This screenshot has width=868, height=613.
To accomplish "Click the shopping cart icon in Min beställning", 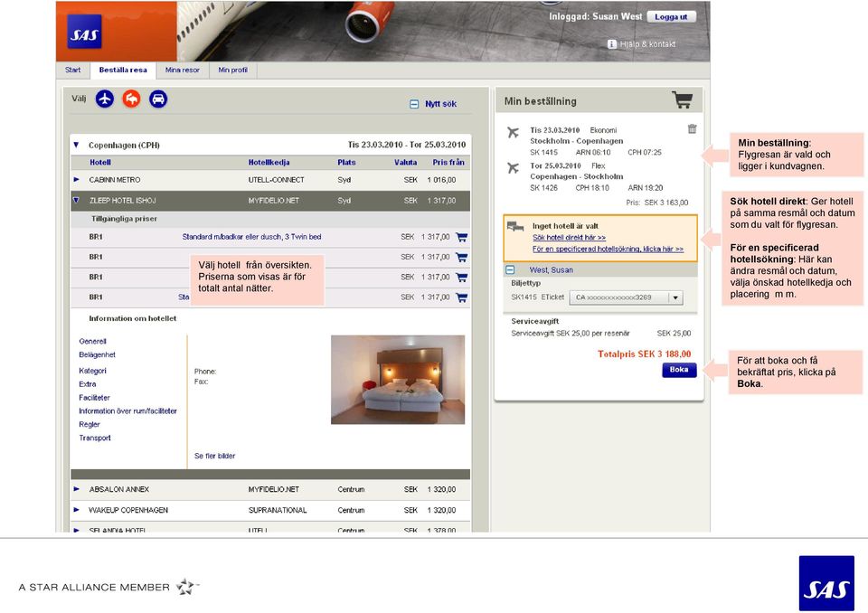I will 683,99.
